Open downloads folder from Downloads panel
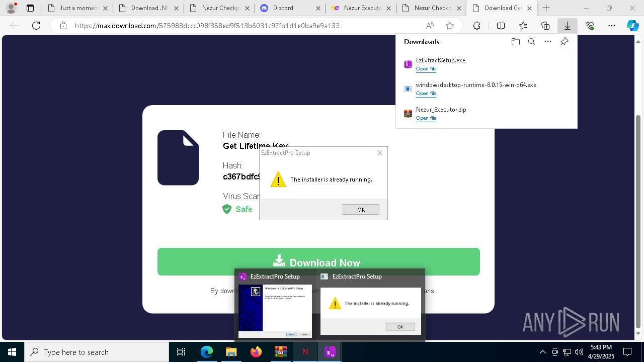 [x=515, y=42]
